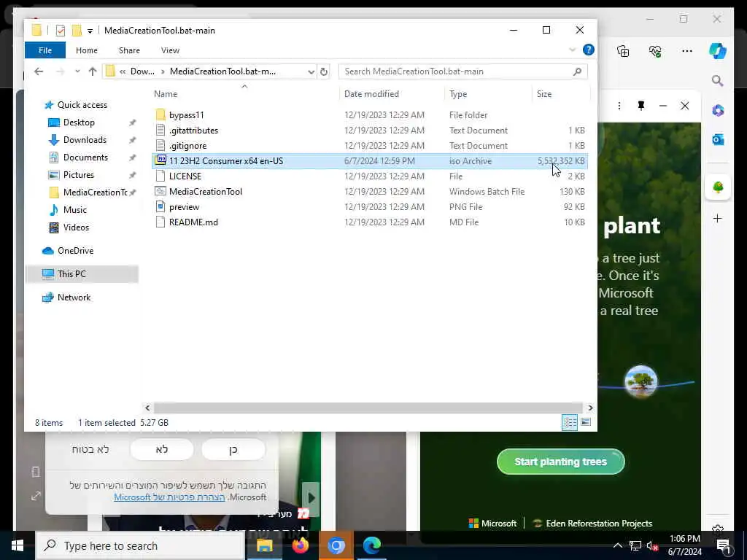Viewport: 747px width, 560px height.
Task: Go up one folder level
Action: [93, 71]
